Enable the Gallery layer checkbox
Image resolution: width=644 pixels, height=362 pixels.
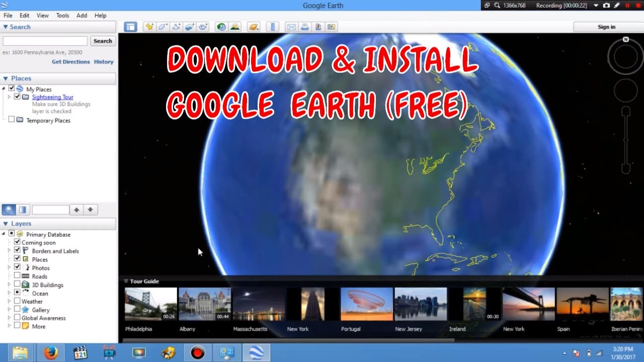18,309
